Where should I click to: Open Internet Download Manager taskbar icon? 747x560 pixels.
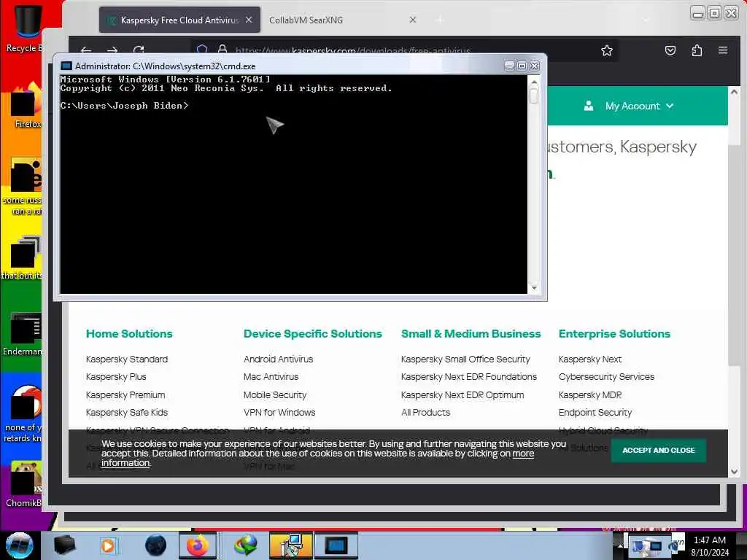click(x=246, y=545)
